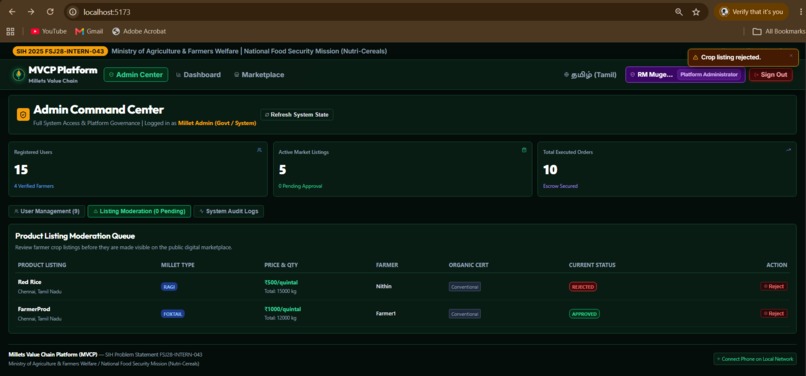Bookmark this page with star icon
The image size is (806, 376).
tap(696, 12)
